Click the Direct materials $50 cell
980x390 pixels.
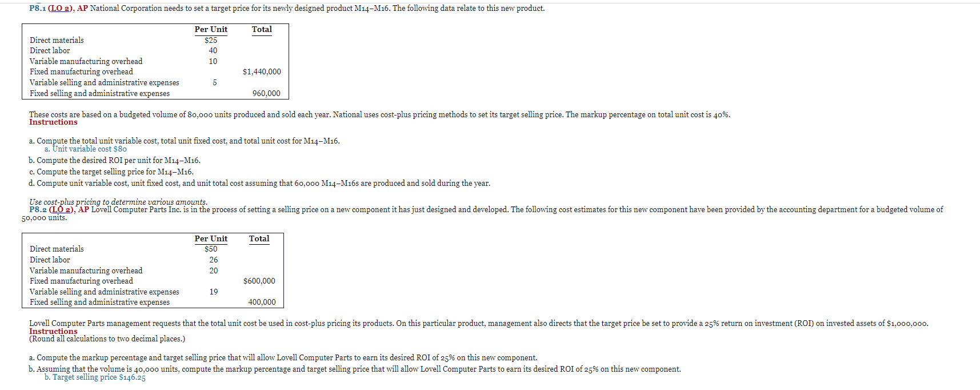coord(211,249)
